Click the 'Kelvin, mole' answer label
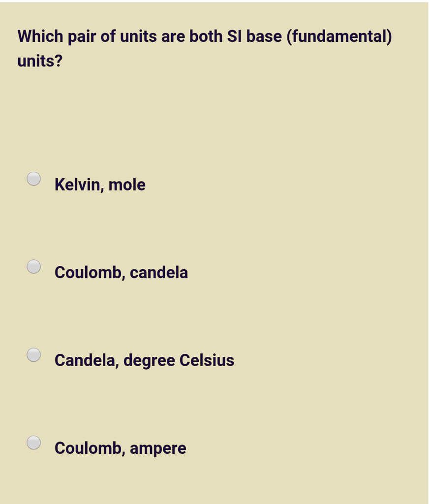Image resolution: width=430 pixels, height=504 pixels. (100, 185)
